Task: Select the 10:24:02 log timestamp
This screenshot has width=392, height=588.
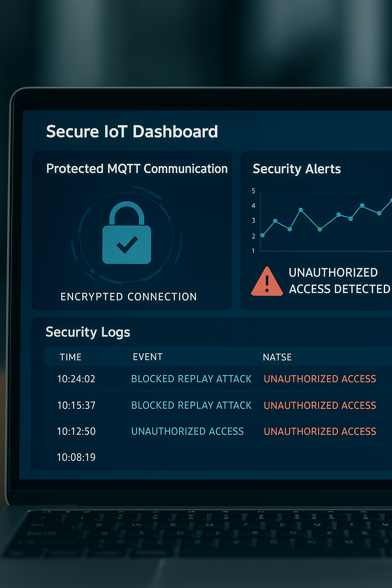Action: (76, 379)
